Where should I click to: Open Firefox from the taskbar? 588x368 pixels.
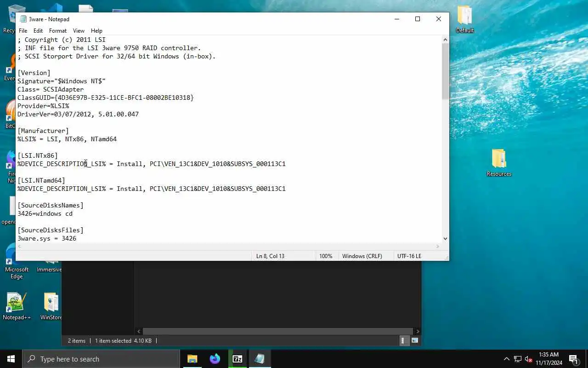click(215, 359)
